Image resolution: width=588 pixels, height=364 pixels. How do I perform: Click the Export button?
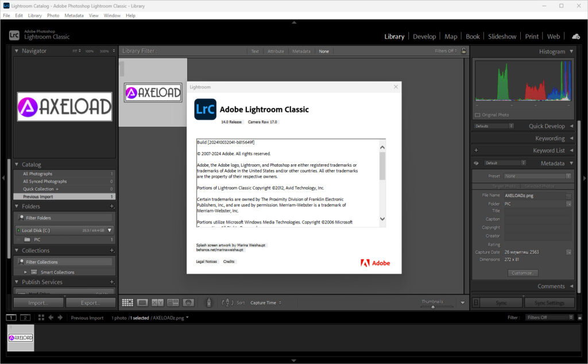[x=90, y=303]
